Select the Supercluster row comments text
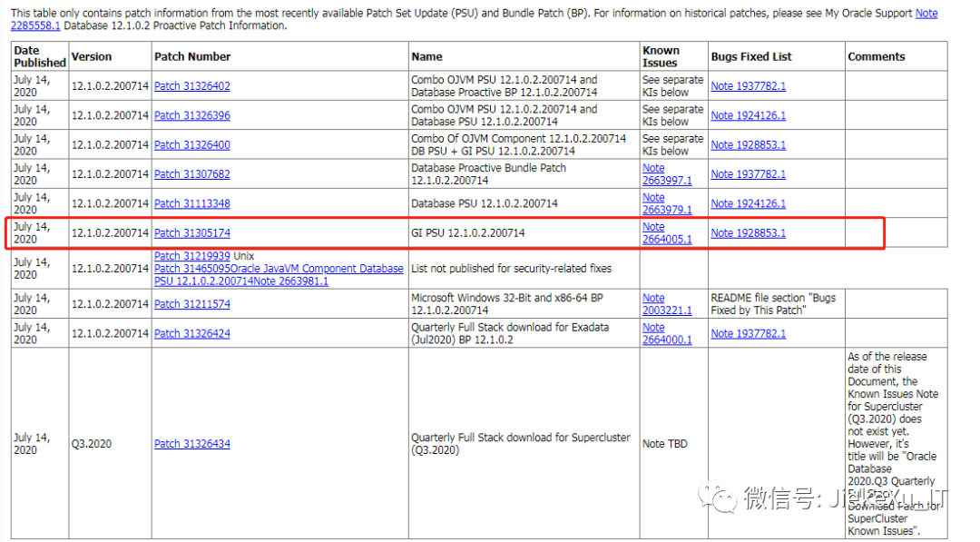This screenshot has width=980, height=542. pos(893,444)
